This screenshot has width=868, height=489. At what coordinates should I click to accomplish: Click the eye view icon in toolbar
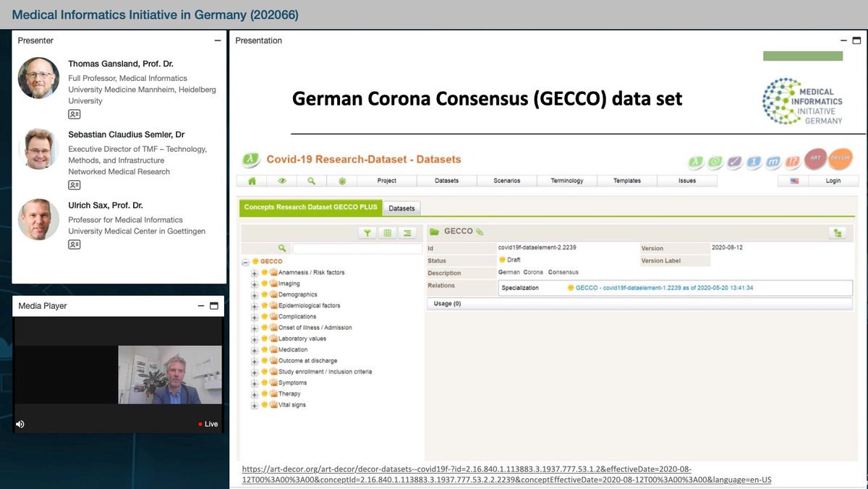282,181
